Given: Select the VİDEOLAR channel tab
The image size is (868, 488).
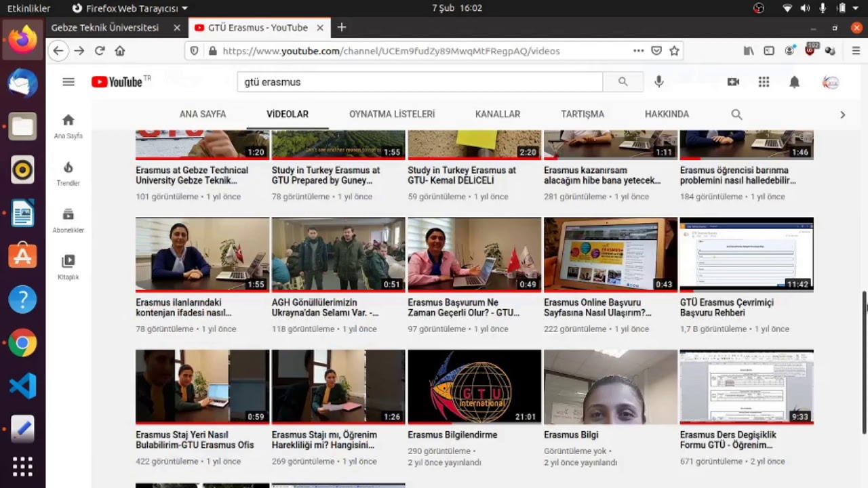Looking at the screenshot, I should 288,115.
